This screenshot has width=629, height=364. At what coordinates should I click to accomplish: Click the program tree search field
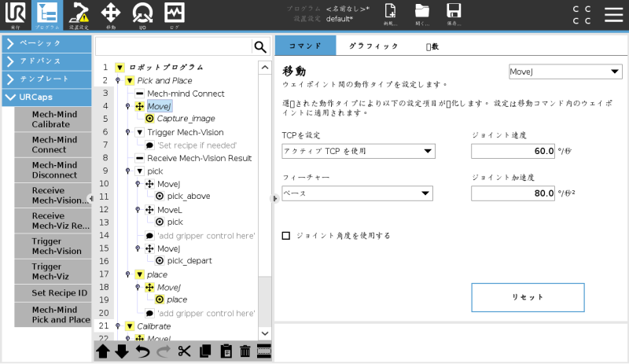tap(173, 47)
